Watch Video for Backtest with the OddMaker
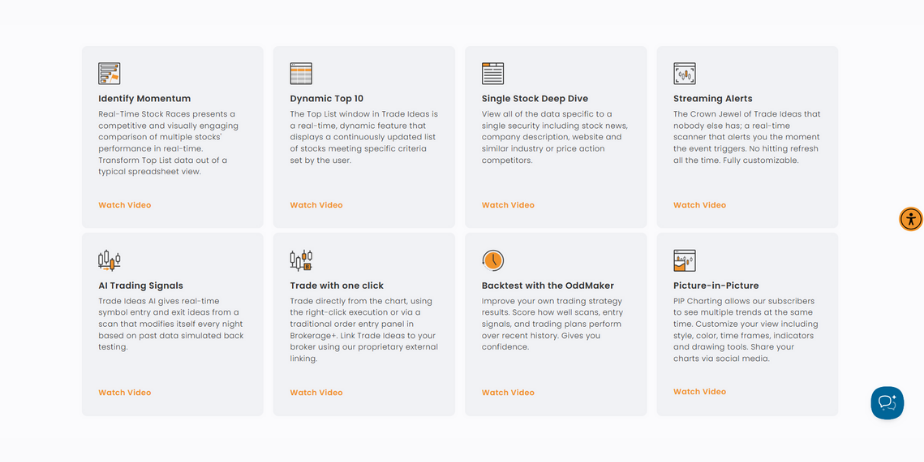924x462 pixels. tap(508, 393)
